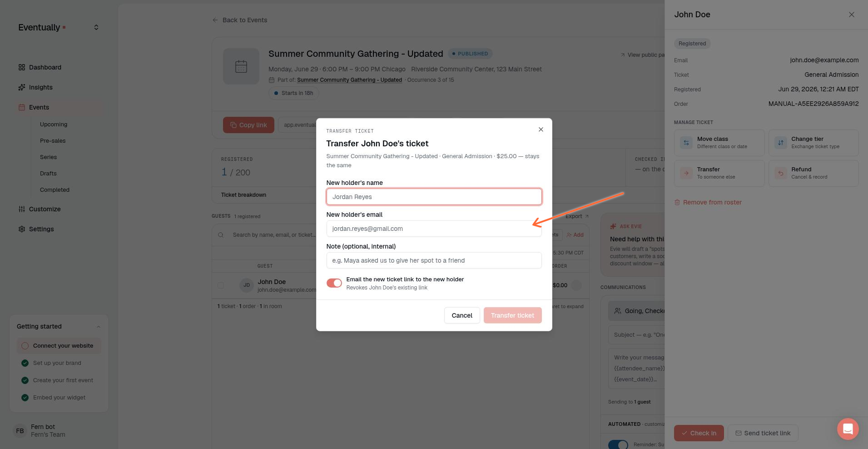Click the PUBLISHED status badge

tap(470, 54)
